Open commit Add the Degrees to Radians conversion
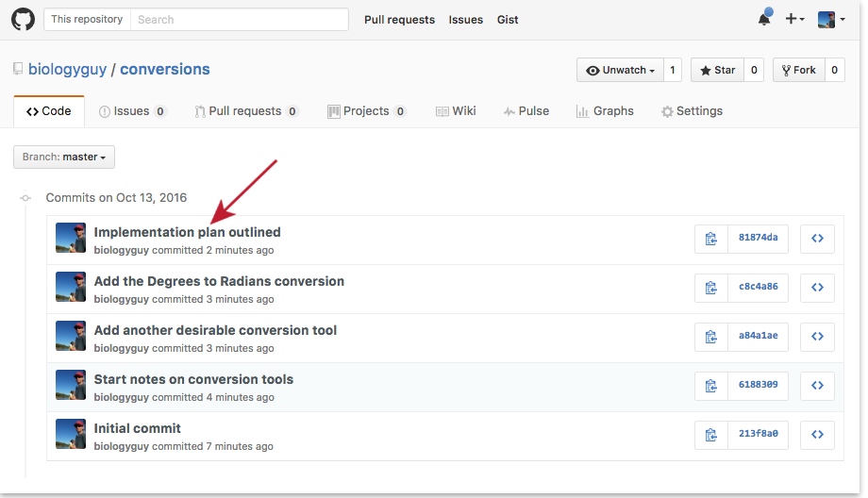 point(219,281)
